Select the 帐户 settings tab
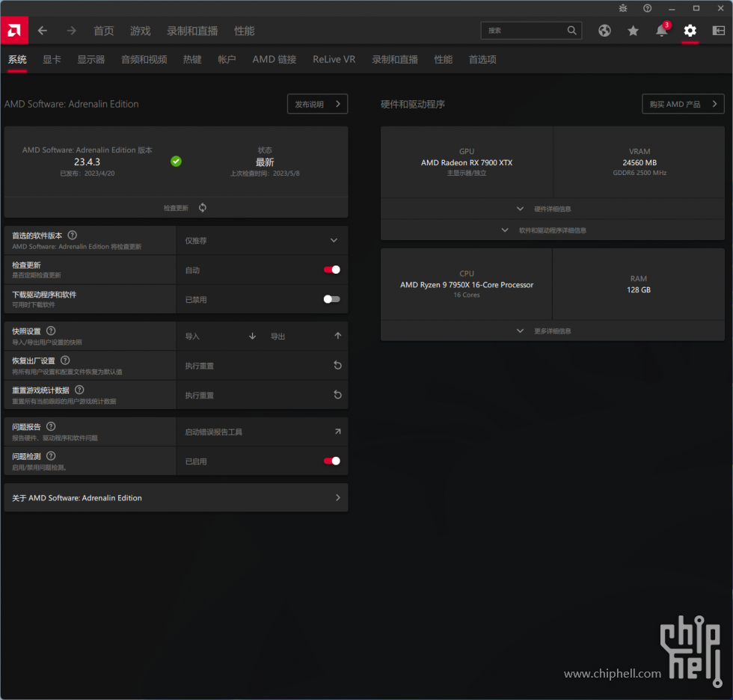 click(227, 59)
